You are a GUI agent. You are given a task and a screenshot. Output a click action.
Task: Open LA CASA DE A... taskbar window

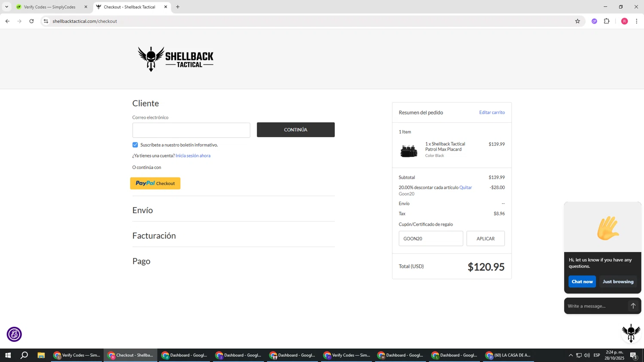(509, 355)
